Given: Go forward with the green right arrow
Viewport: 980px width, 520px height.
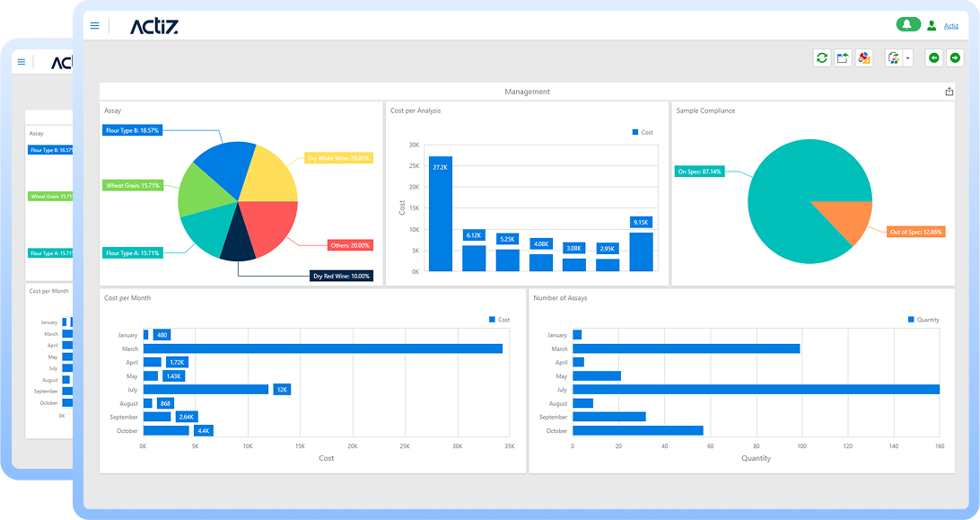Looking at the screenshot, I should point(955,58).
